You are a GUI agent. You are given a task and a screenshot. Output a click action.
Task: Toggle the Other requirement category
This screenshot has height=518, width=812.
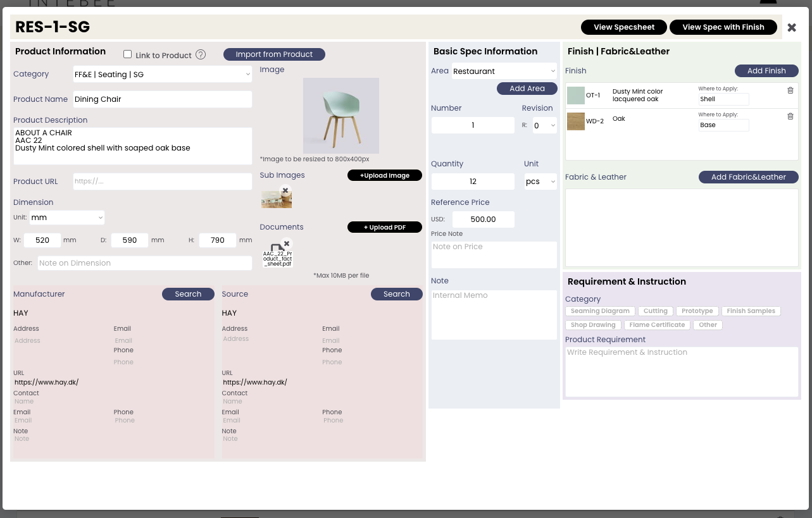(708, 325)
